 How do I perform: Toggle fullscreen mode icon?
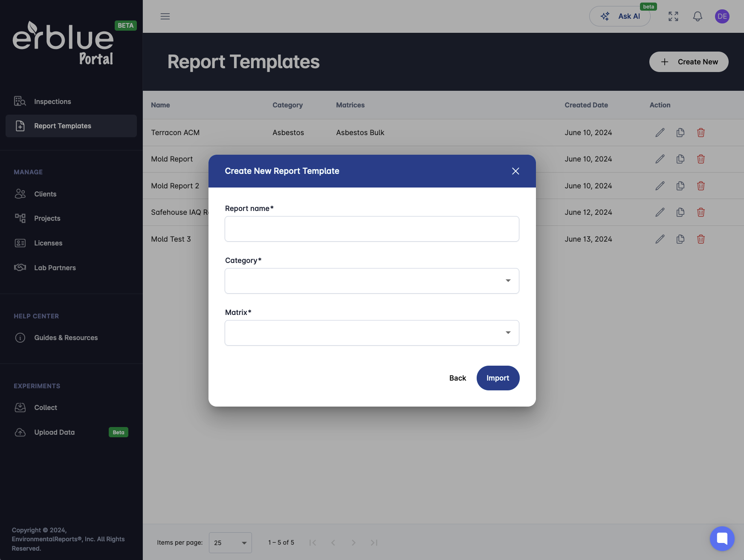pyautogui.click(x=673, y=16)
